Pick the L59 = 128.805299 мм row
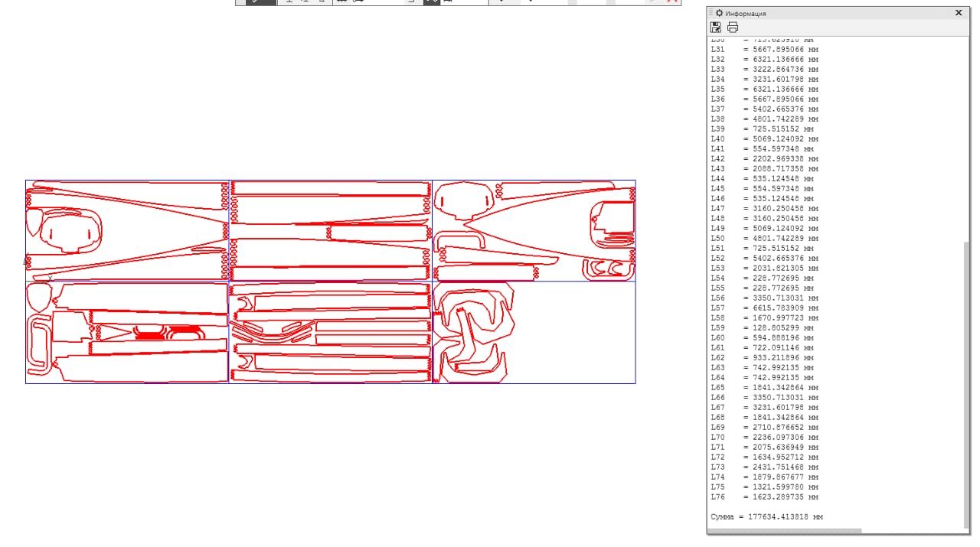Image resolution: width=980 pixels, height=547 pixels. pyautogui.click(x=764, y=327)
